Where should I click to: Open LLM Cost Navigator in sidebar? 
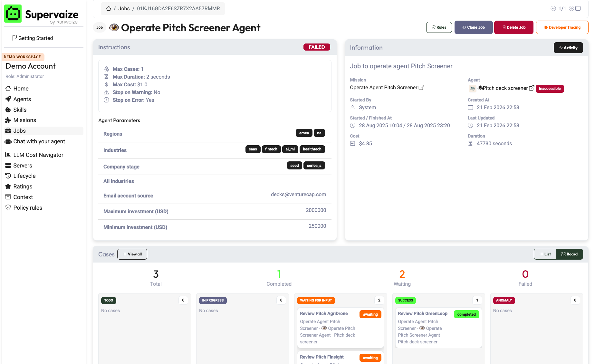tap(38, 155)
